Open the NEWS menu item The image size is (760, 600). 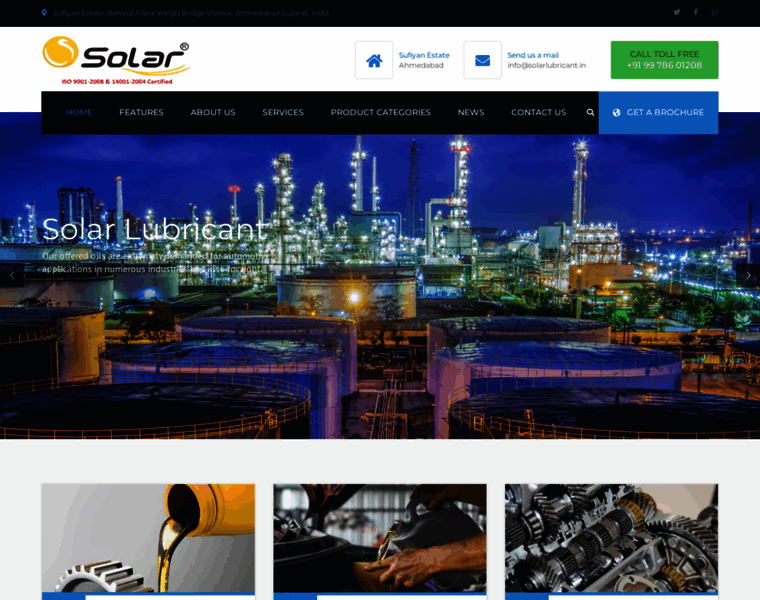point(471,112)
